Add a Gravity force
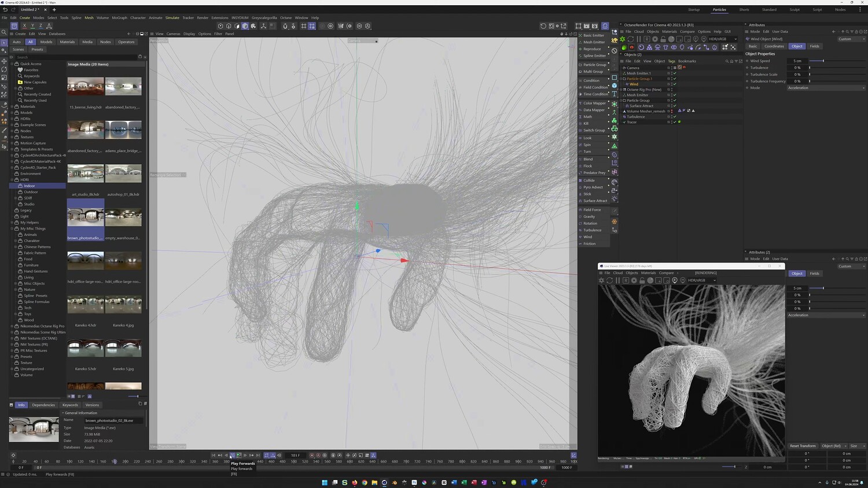This screenshot has height=488, width=868. [589, 217]
